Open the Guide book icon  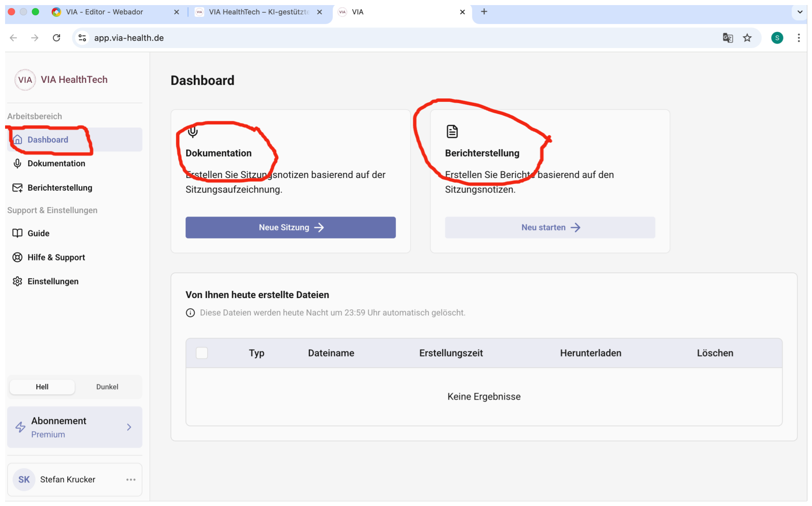coord(17,233)
